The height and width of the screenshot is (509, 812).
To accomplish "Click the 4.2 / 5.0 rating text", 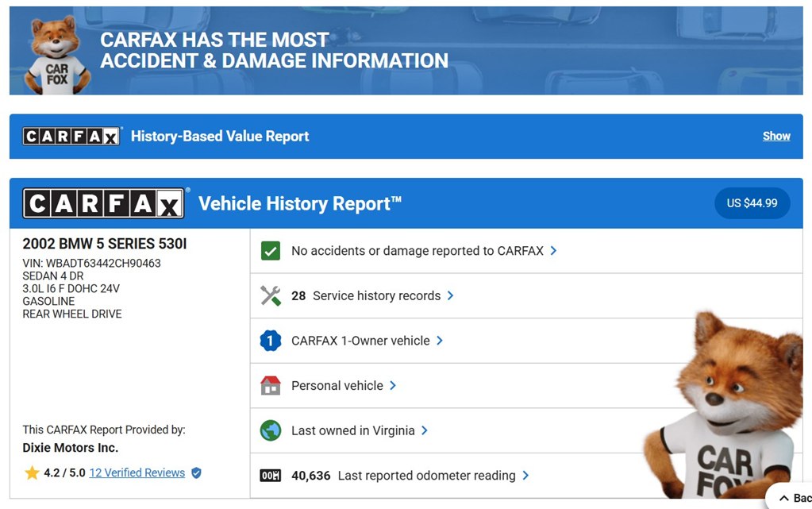I will pos(64,472).
